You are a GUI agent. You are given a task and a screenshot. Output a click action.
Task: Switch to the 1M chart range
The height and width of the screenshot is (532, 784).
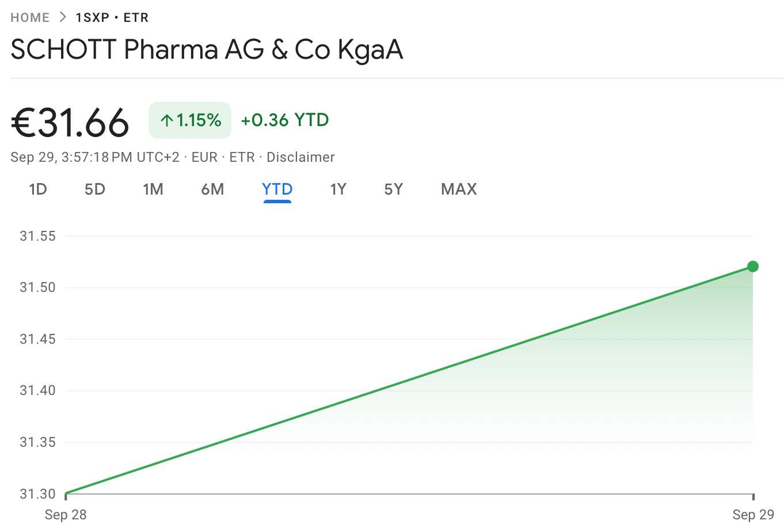tap(153, 189)
